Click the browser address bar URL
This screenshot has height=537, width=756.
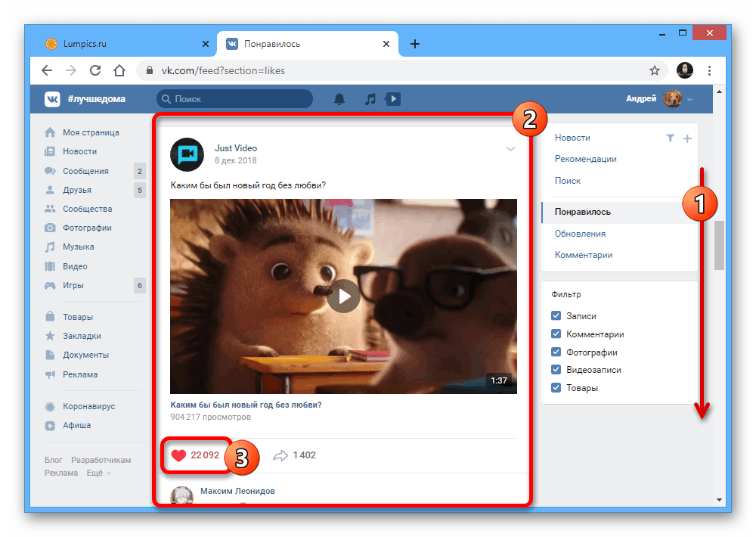223,71
